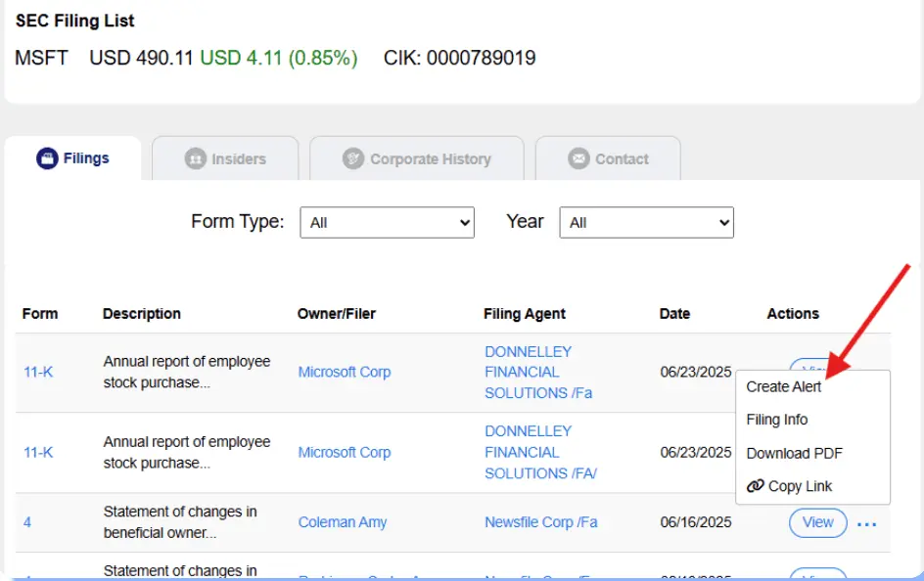Click the Corporate History tab icon

[x=353, y=159]
